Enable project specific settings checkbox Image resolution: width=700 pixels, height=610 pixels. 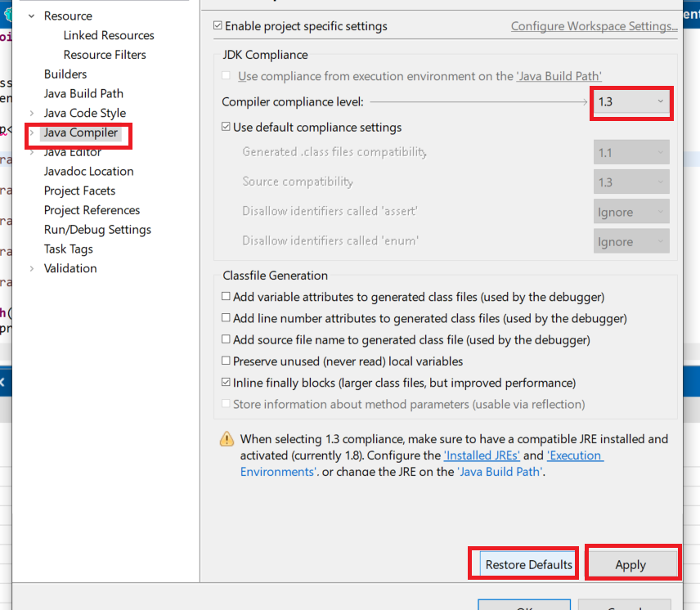pos(218,26)
